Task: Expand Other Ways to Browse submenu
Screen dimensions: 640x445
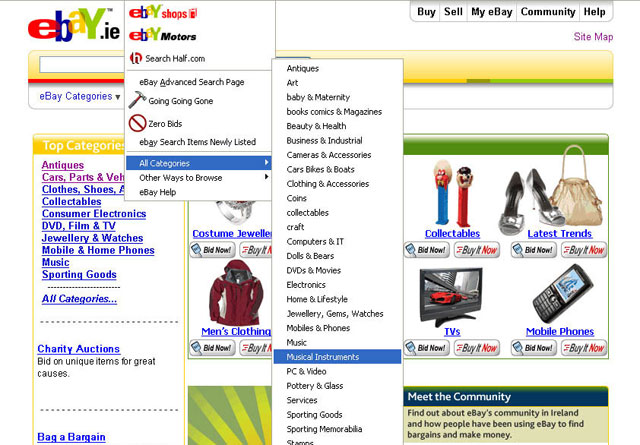Action: pos(198,178)
